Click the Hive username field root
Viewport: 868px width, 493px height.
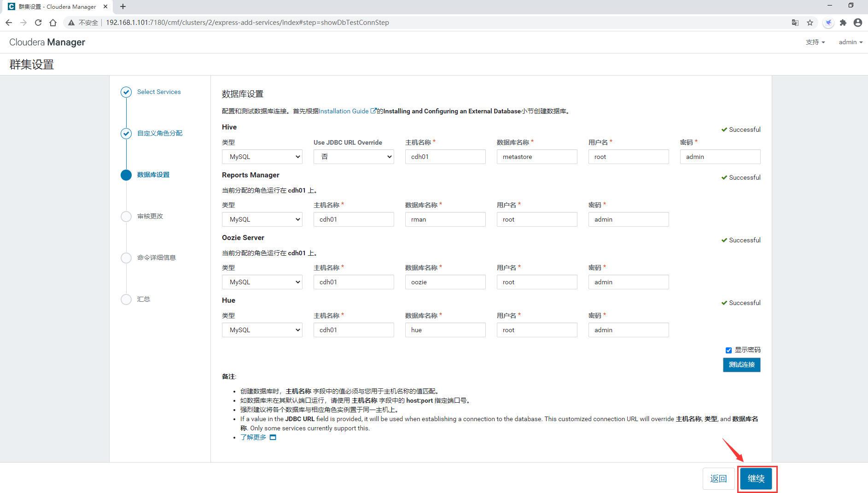[629, 157]
